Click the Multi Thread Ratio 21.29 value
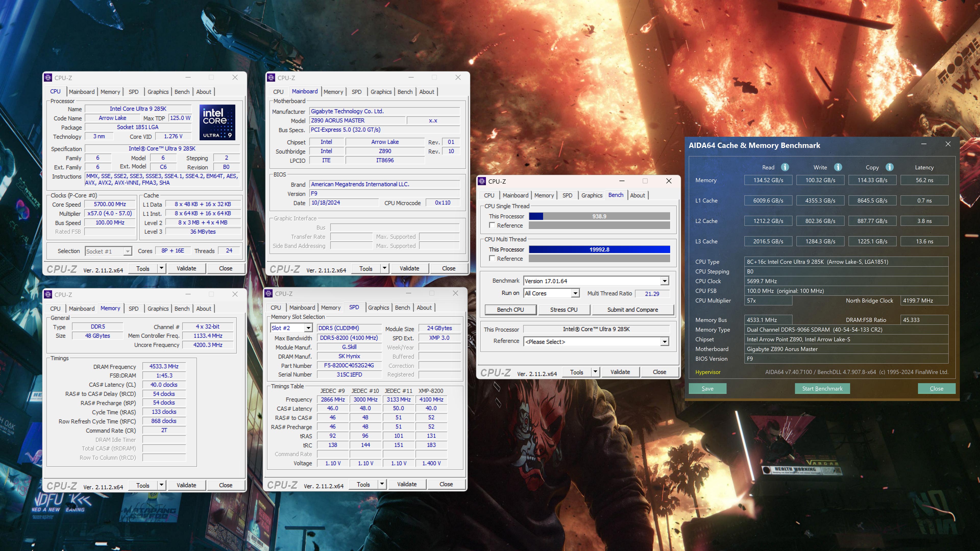The height and width of the screenshot is (551, 980). coord(652,294)
